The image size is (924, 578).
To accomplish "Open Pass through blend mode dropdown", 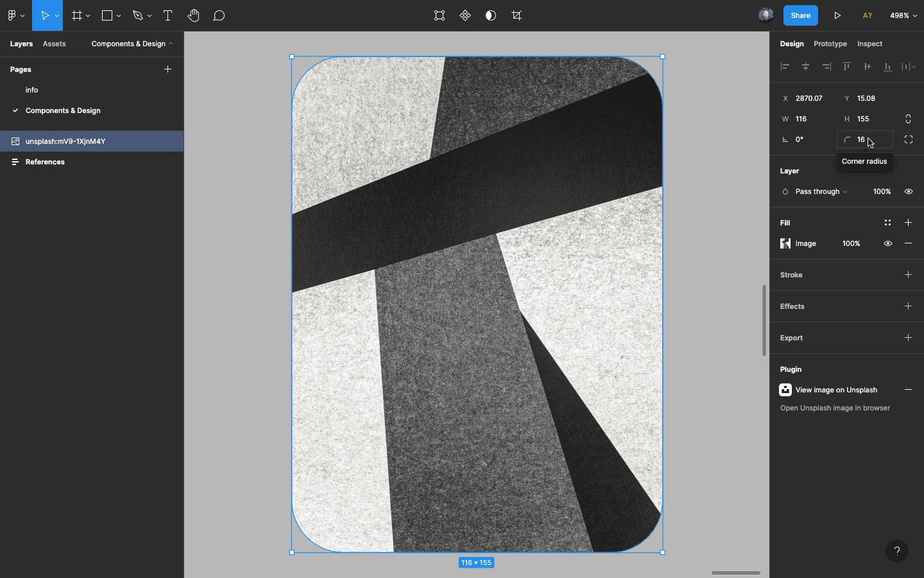I will tap(821, 191).
